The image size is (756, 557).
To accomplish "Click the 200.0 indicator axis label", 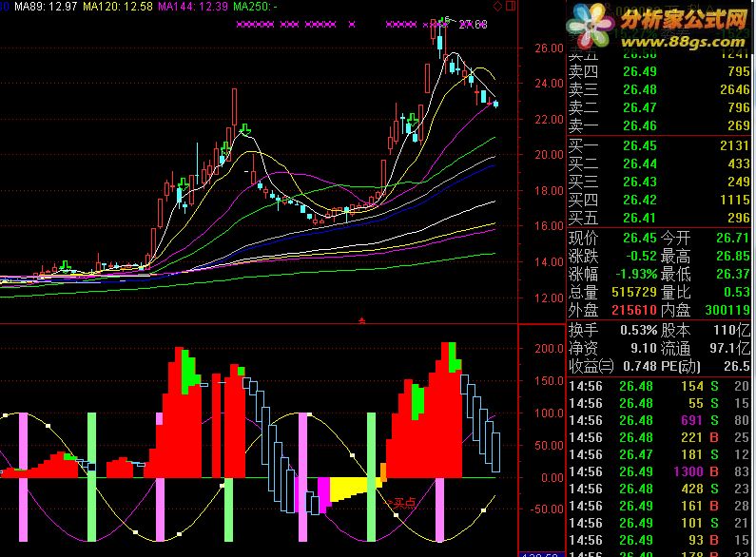I will [549, 349].
